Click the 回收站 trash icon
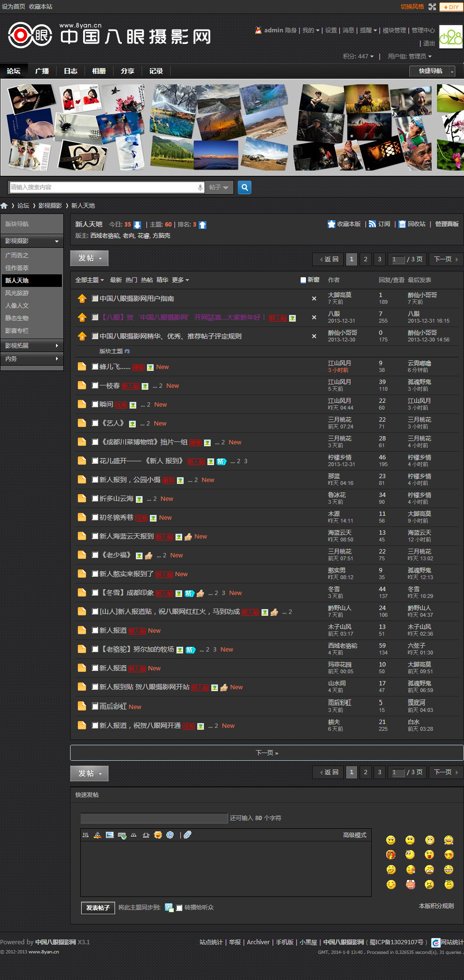This screenshot has width=464, height=980. click(402, 224)
